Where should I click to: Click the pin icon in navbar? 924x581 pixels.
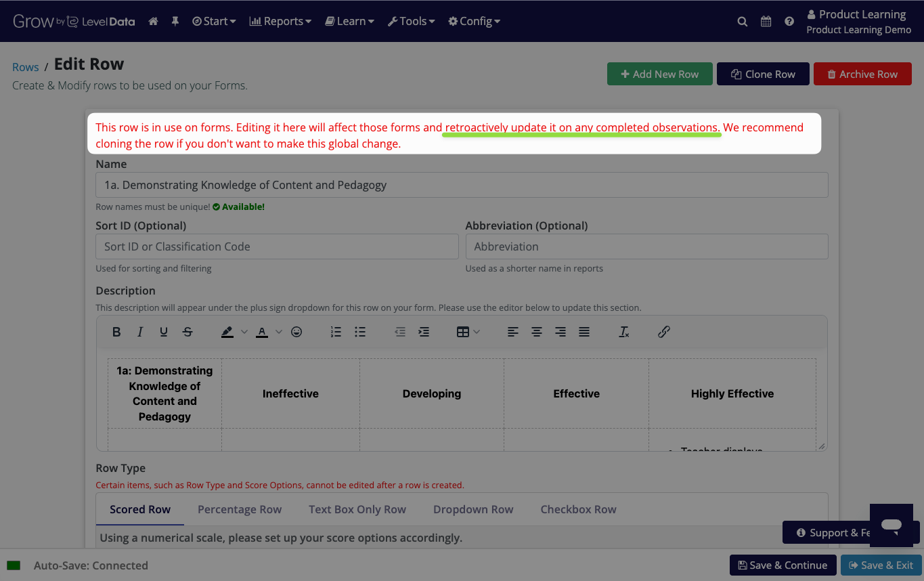(x=175, y=21)
